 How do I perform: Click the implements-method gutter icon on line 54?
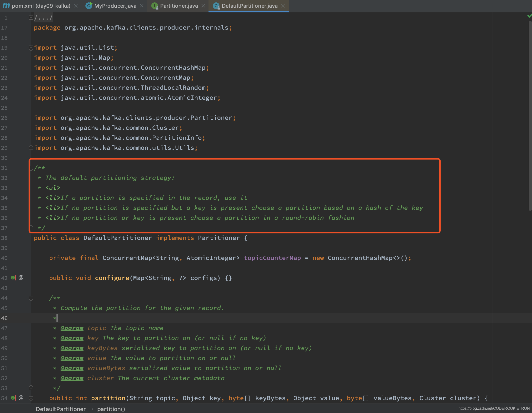coord(14,398)
